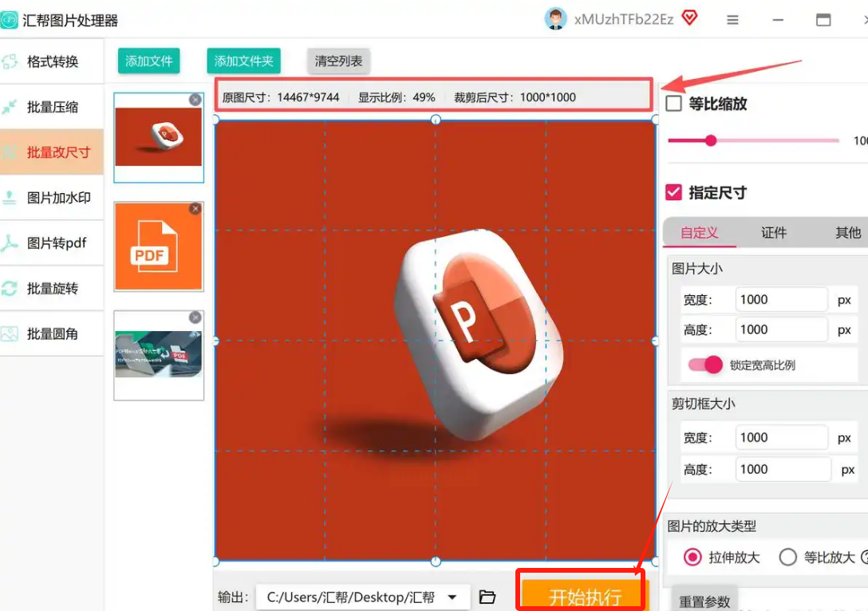Uncheck the 指定尺寸 checkbox
This screenshot has width=868, height=611.
coord(673,192)
